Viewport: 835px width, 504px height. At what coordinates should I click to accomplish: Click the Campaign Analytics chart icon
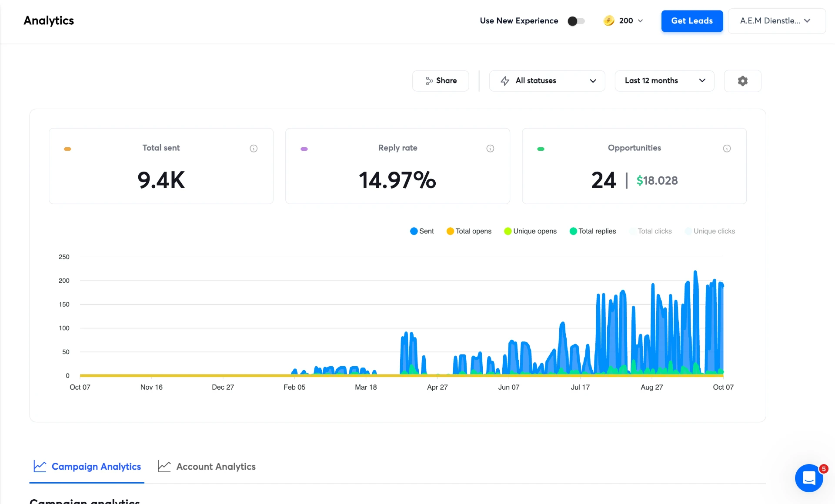click(40, 466)
